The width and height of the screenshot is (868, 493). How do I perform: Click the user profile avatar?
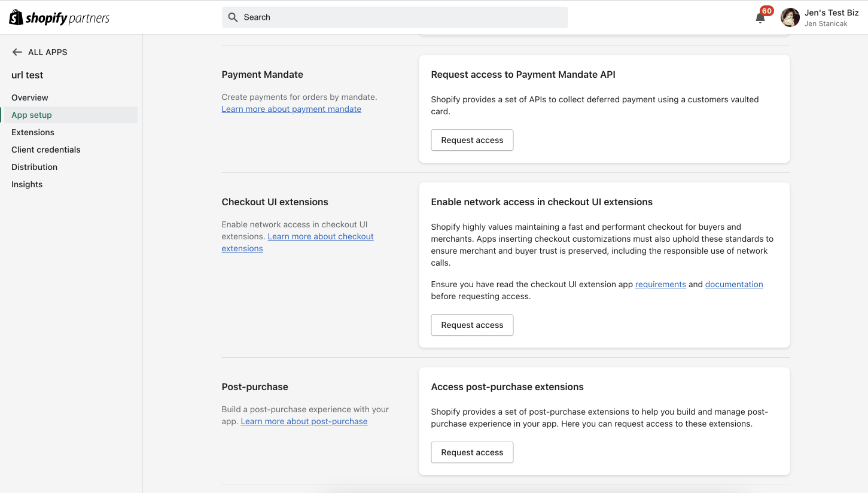coord(790,17)
